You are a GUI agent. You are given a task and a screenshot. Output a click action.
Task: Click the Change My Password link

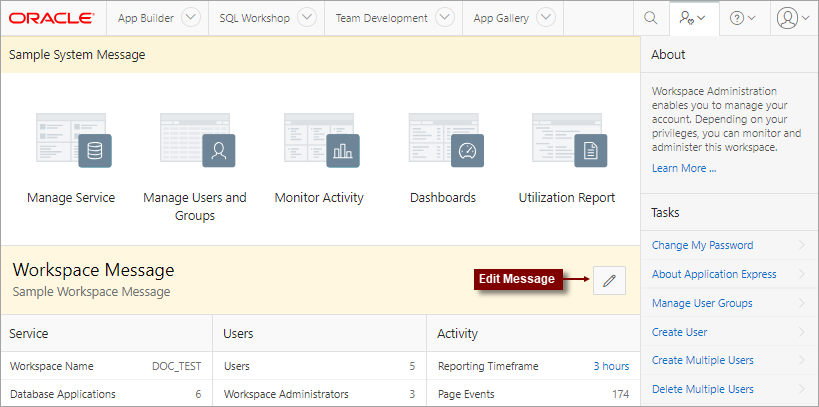(x=703, y=245)
